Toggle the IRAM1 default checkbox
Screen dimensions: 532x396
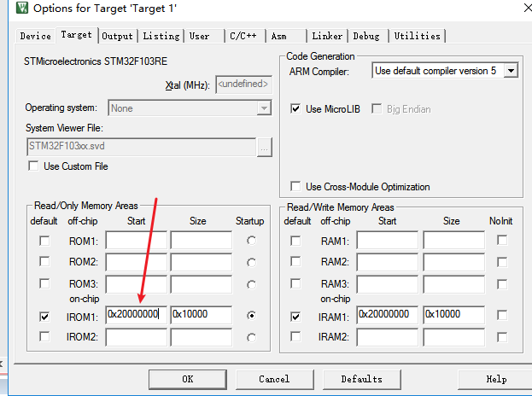(x=295, y=317)
